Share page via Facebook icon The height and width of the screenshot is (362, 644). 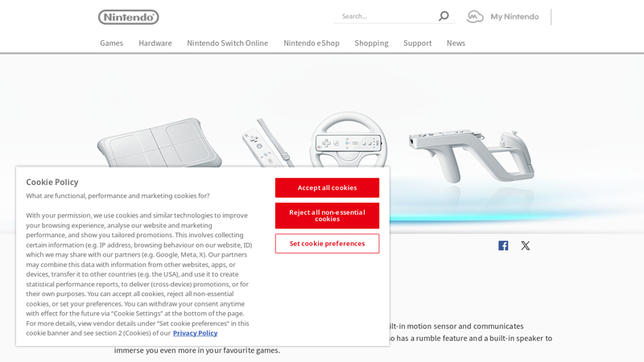[503, 245]
